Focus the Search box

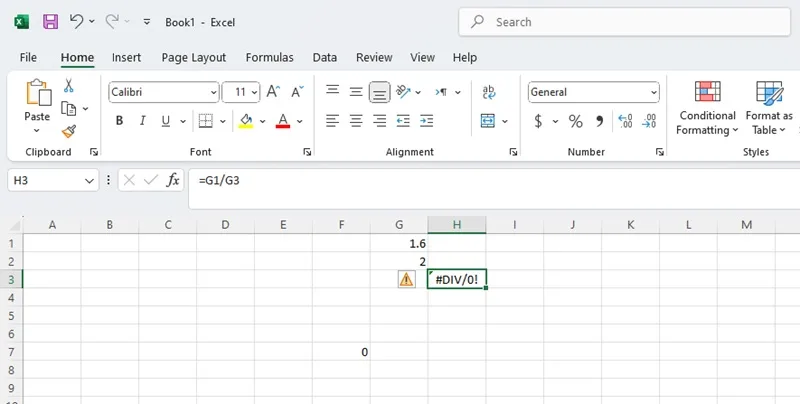(x=624, y=22)
